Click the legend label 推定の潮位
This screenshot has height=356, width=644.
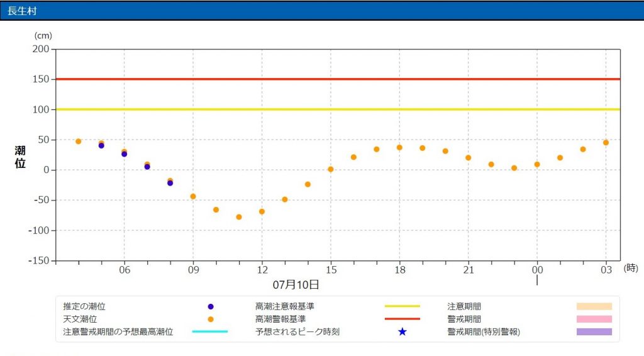[84, 306]
